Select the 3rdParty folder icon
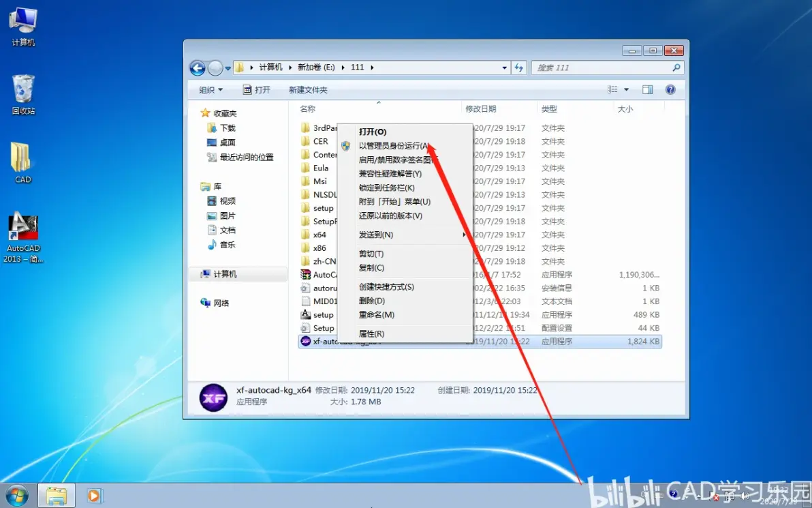Image resolution: width=812 pixels, height=508 pixels. click(306, 128)
